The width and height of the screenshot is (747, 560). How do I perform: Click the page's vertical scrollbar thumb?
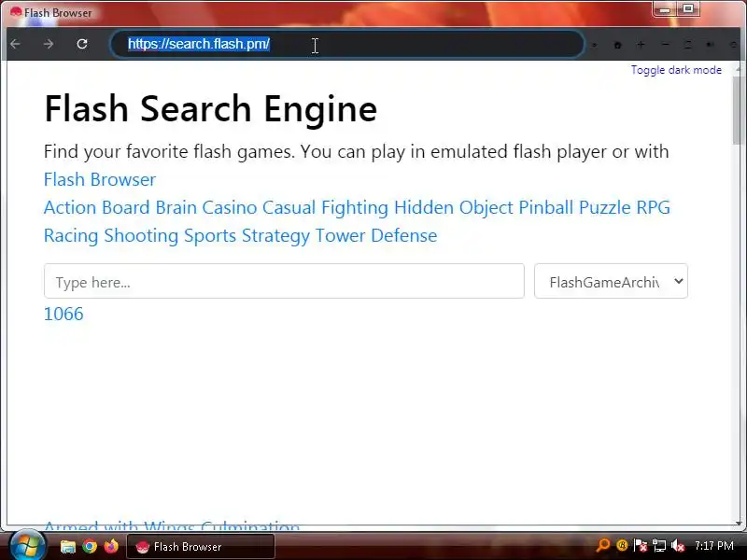click(x=739, y=108)
